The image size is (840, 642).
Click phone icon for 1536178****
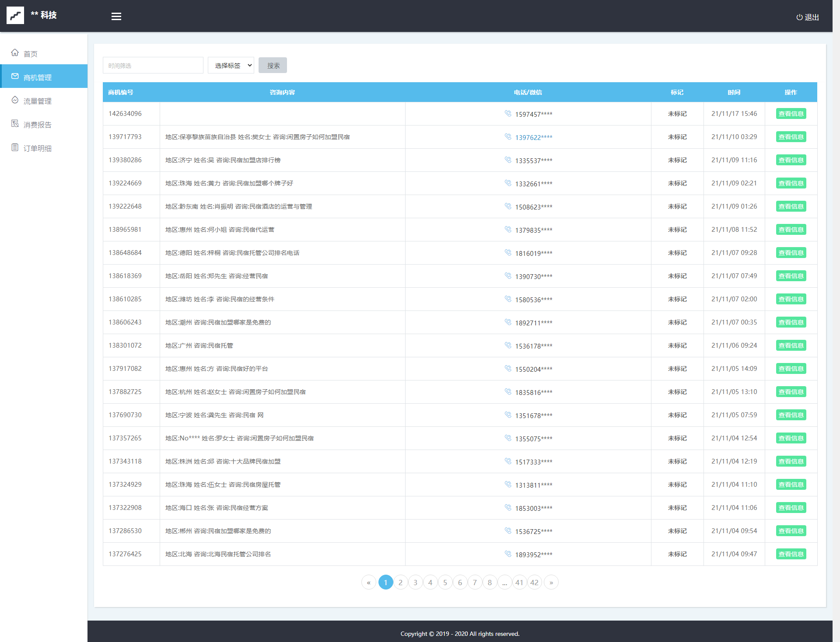pyautogui.click(x=508, y=345)
